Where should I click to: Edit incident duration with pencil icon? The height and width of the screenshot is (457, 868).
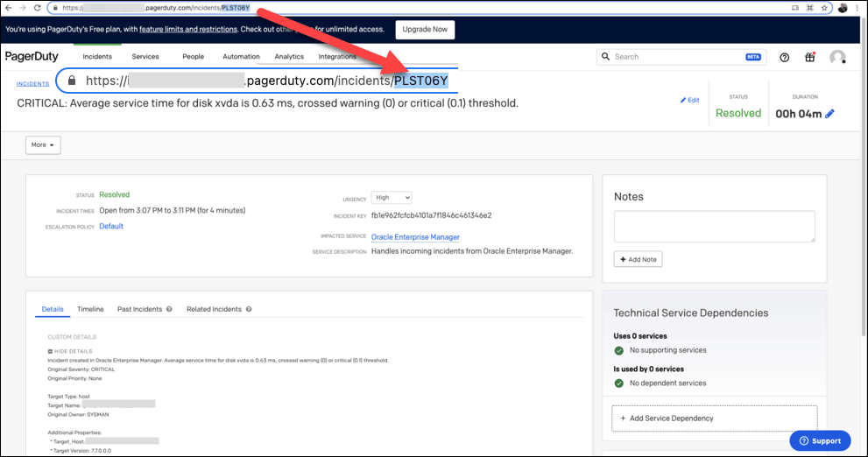[829, 114]
